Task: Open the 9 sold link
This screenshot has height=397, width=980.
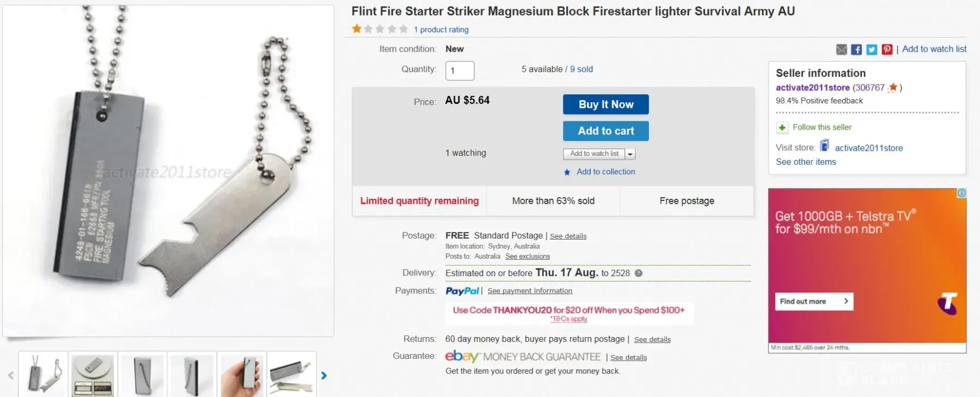Action: (x=581, y=69)
